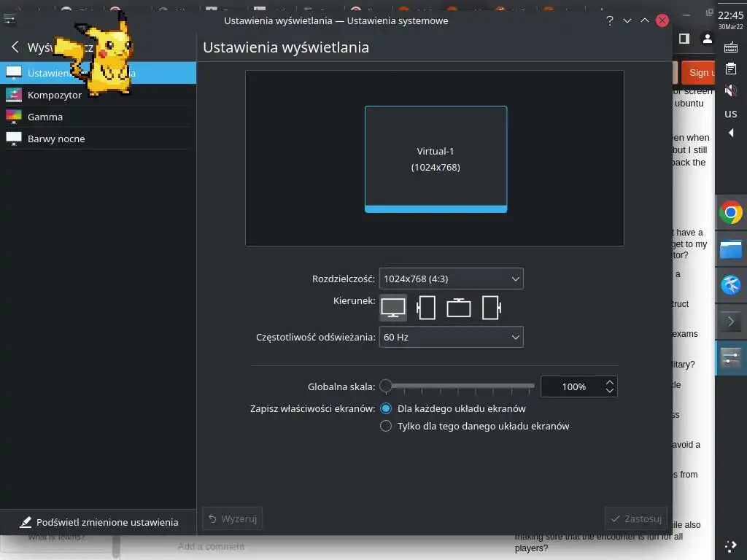
Task: Open the application launcher at panel bottom
Action: [x=731, y=546]
